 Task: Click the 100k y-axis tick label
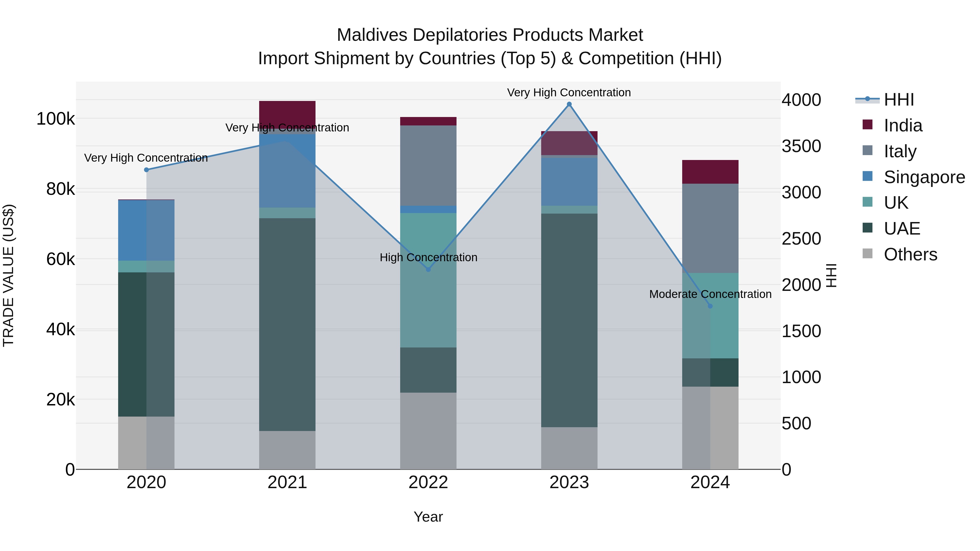[56, 119]
